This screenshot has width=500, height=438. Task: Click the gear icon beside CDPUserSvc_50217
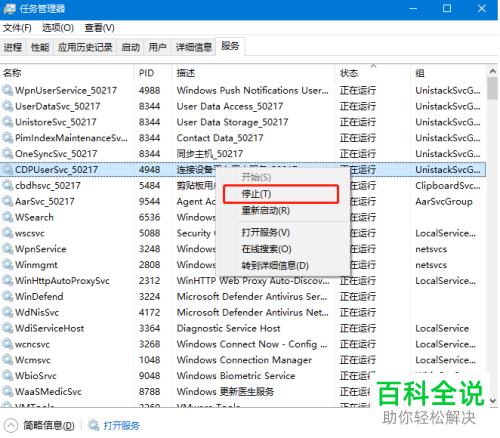point(7,169)
